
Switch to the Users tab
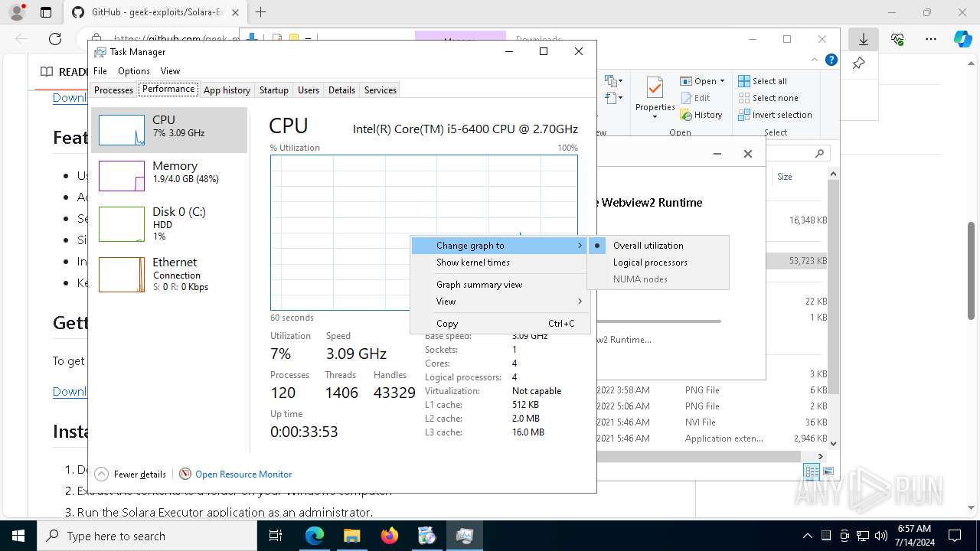309,90
